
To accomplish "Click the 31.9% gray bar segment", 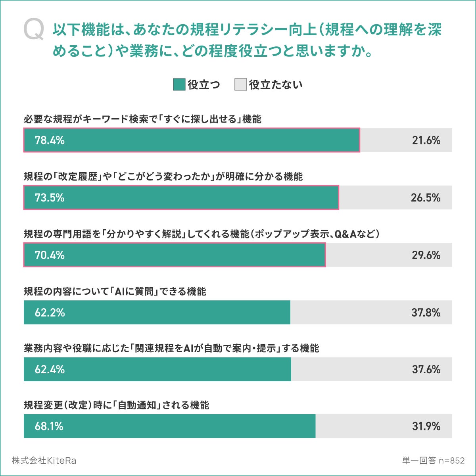I will point(384,426).
